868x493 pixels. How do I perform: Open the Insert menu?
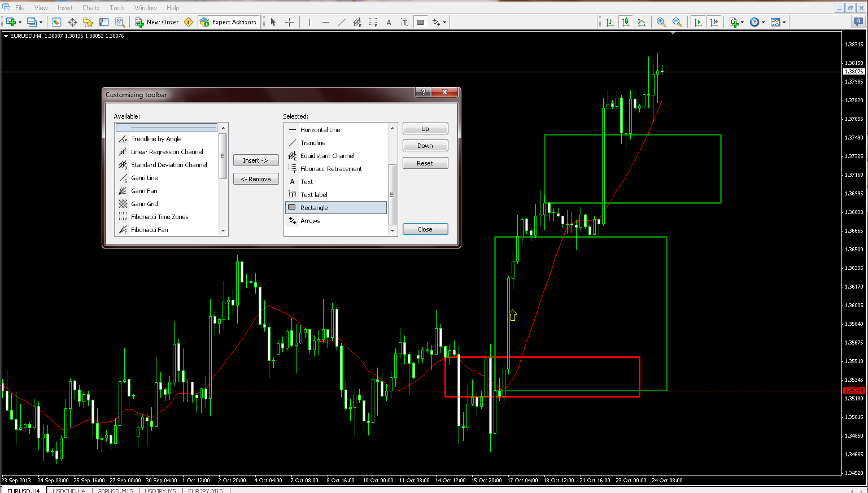(x=65, y=8)
